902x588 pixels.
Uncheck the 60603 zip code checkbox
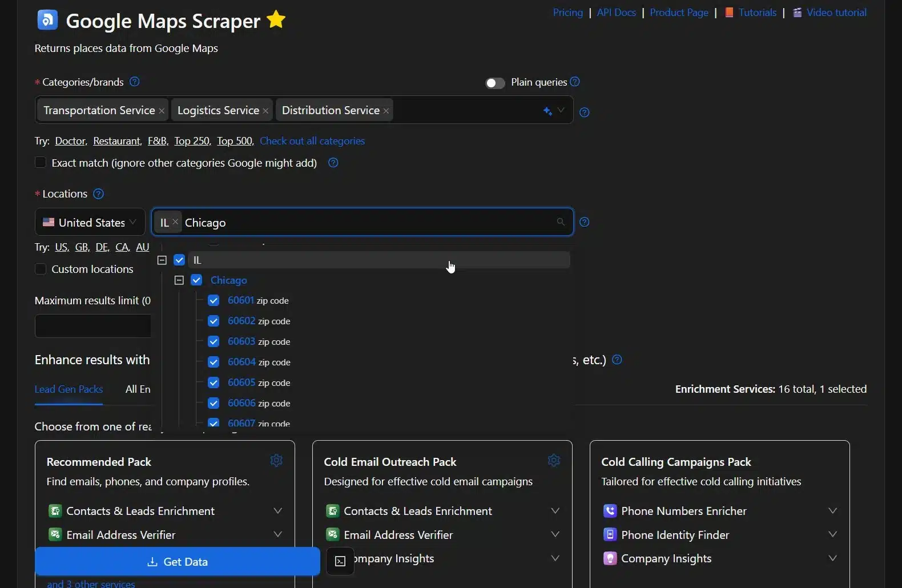click(x=214, y=341)
